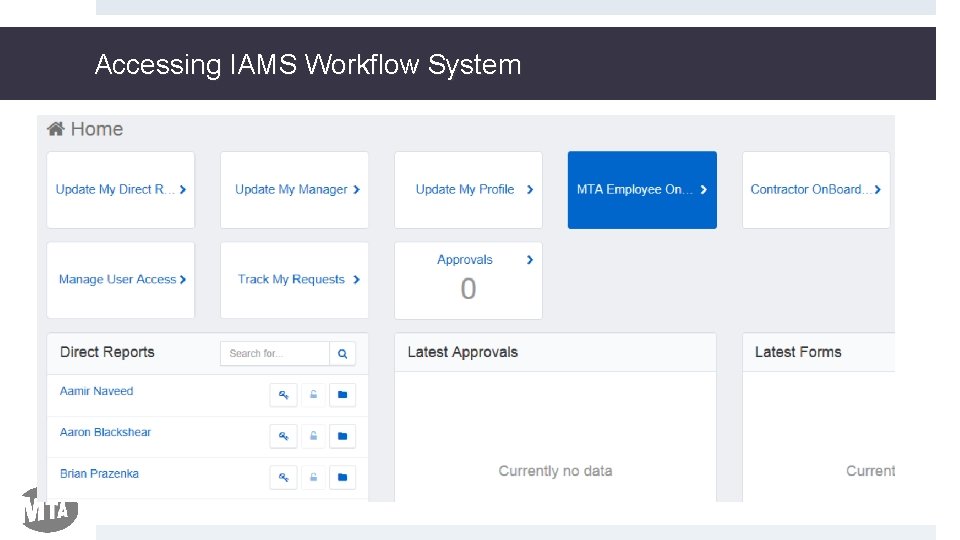Focus the Direct Reports search field
The image size is (960, 540).
(275, 353)
